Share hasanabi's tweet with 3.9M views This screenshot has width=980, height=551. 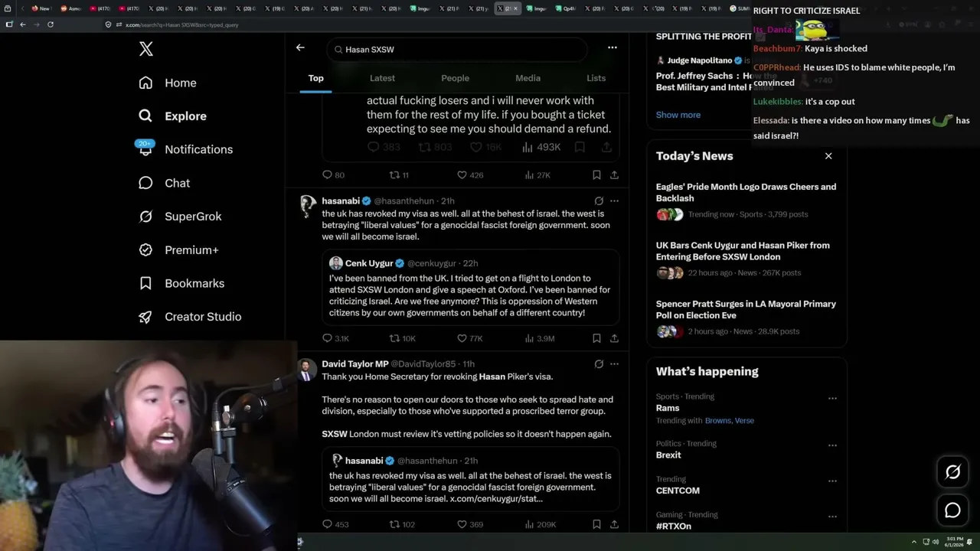pos(614,338)
